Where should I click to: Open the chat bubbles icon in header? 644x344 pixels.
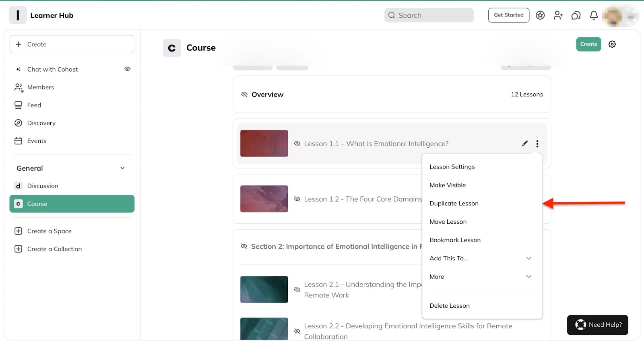(x=576, y=15)
